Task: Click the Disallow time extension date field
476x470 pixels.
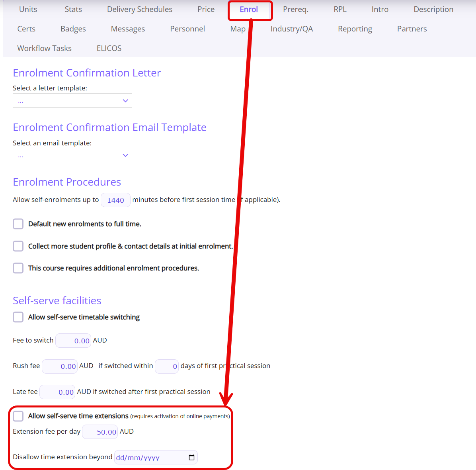Action: 156,457
